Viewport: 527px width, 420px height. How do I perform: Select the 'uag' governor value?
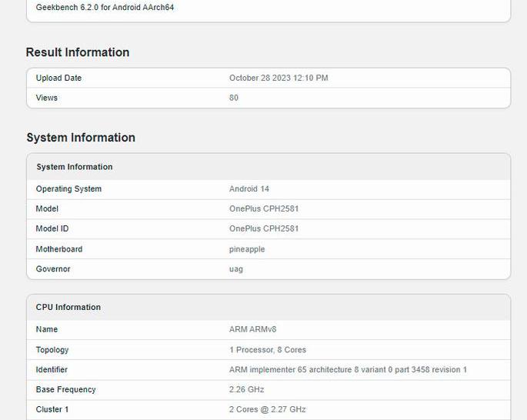236,269
